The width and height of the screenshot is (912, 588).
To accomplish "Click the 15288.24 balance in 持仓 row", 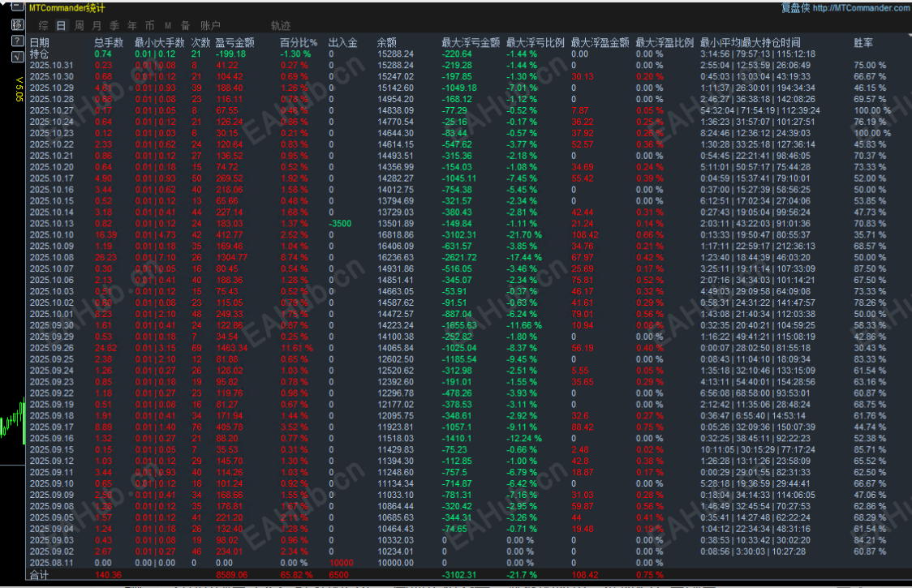I will coord(395,54).
